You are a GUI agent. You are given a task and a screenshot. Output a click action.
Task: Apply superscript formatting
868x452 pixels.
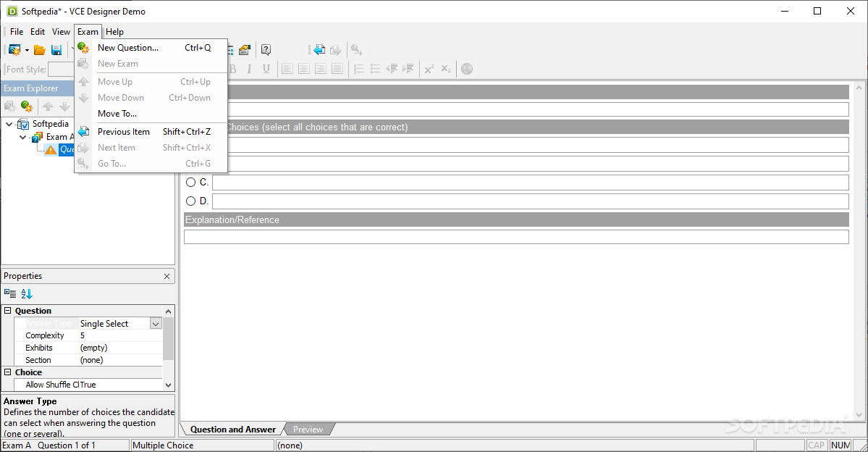(429, 69)
